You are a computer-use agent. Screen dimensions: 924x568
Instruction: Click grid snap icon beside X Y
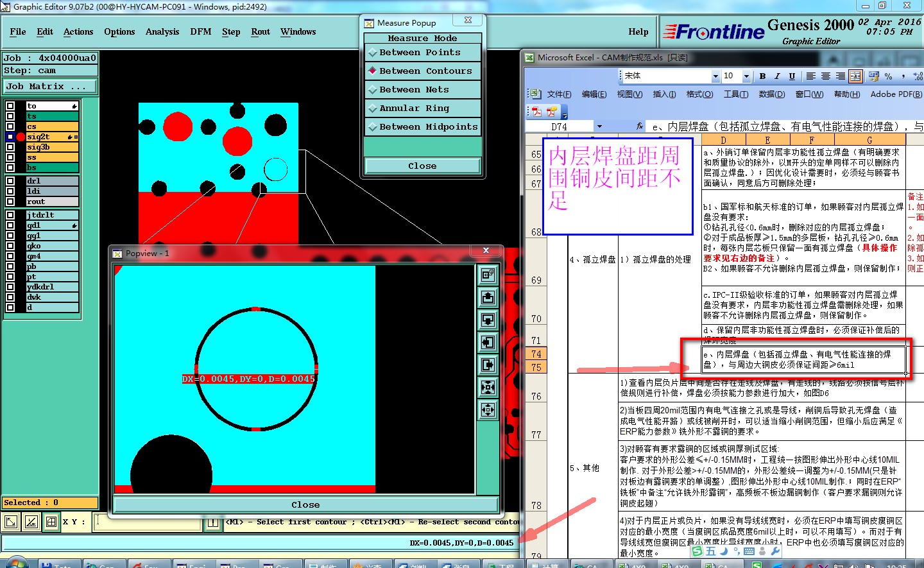(52, 522)
